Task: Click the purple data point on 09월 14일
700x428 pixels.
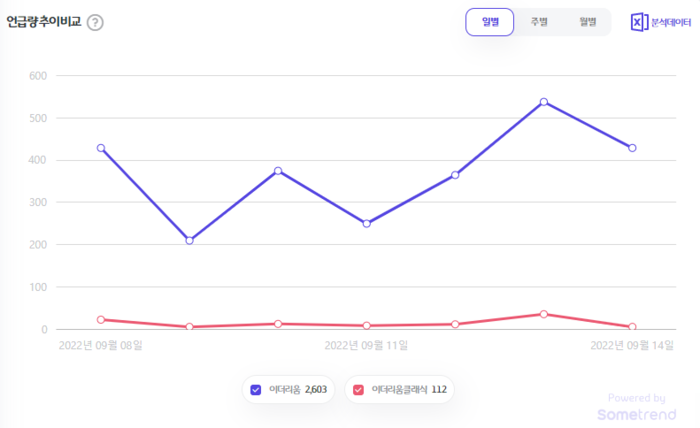Action: click(632, 148)
